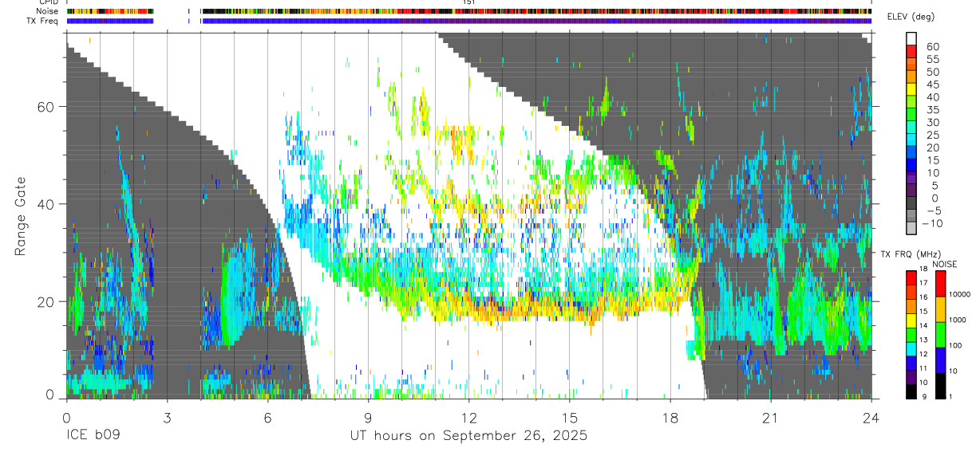Viewport: 980px width, 452px height.
Task: Click the x-axis tick label '12'
Action: point(468,417)
